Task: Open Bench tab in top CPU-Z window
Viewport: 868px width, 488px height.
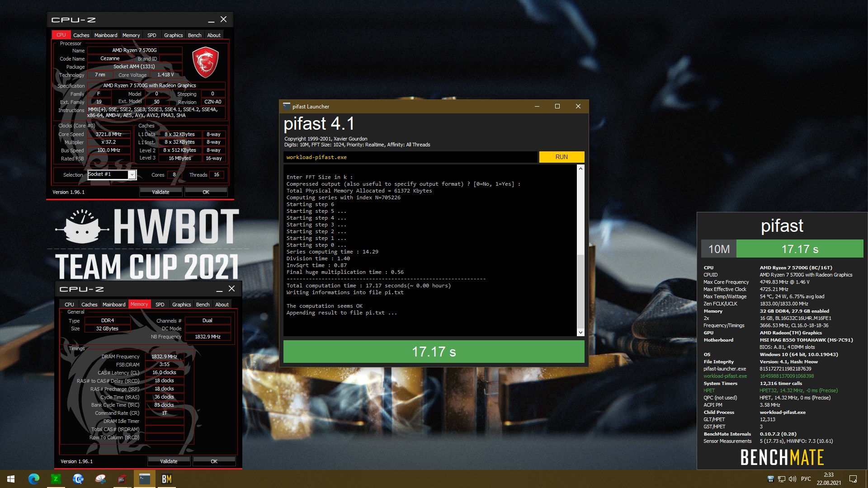Action: point(195,35)
